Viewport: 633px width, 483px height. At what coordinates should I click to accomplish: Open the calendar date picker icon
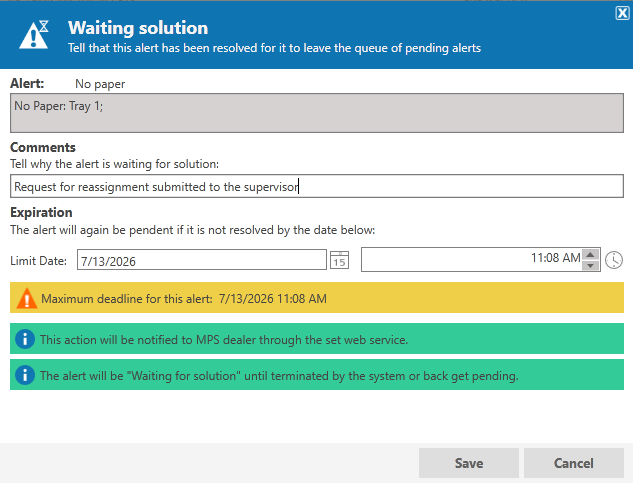[x=340, y=260]
